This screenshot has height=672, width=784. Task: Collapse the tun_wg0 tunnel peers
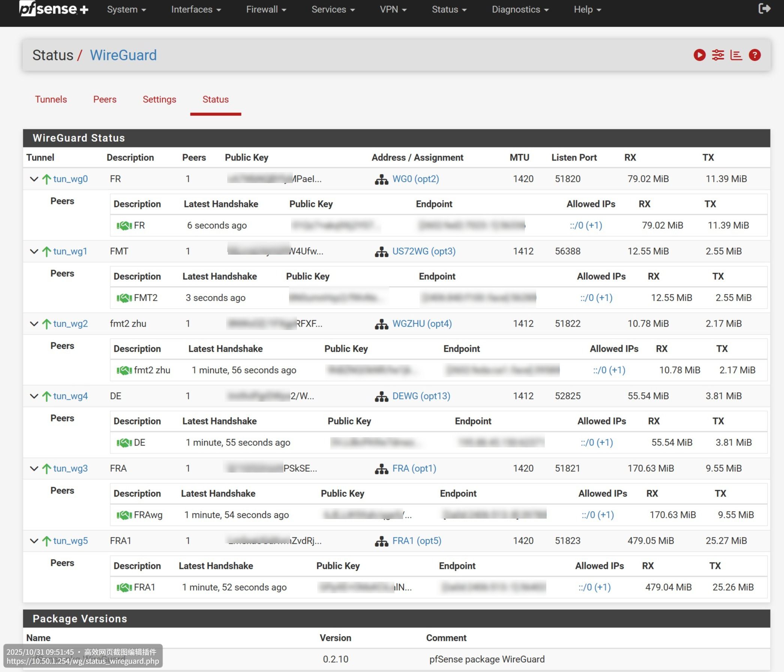(34, 179)
